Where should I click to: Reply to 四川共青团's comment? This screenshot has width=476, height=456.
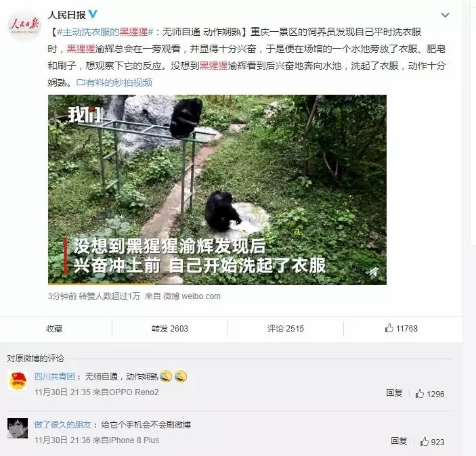click(x=394, y=393)
